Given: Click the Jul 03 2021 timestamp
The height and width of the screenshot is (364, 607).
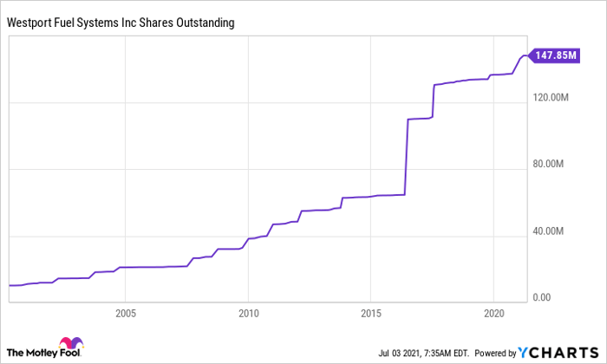Looking at the screenshot, I should [x=423, y=353].
